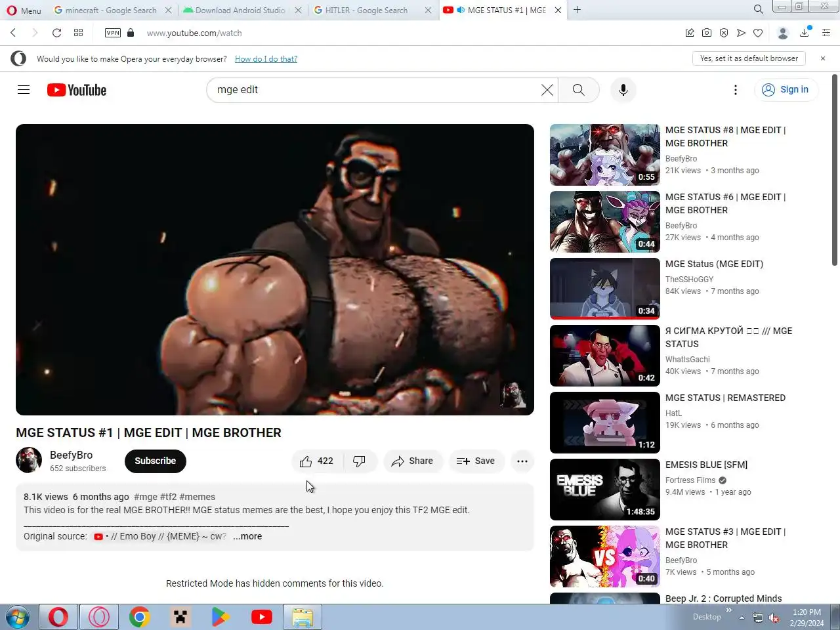Launch the Minecraft creeper taskbar icon

point(180,618)
